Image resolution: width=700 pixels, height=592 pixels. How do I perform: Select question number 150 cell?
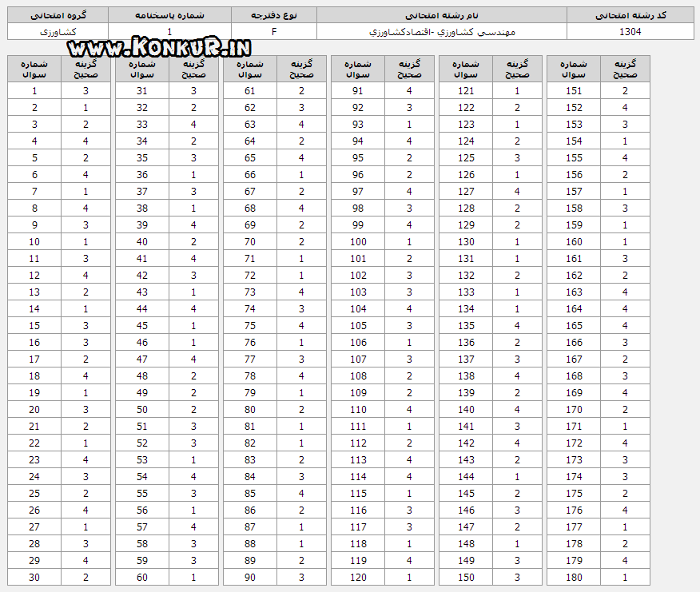coord(466,578)
